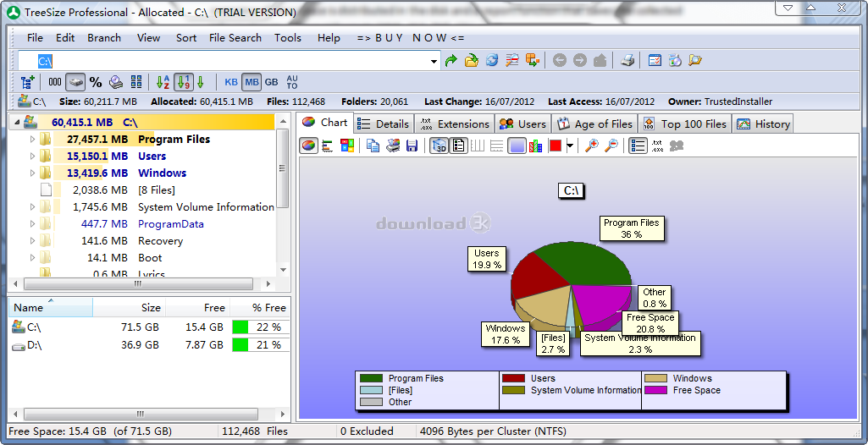868x445 pixels.
Task: Switch to the Age of Files tab
Action: 595,124
